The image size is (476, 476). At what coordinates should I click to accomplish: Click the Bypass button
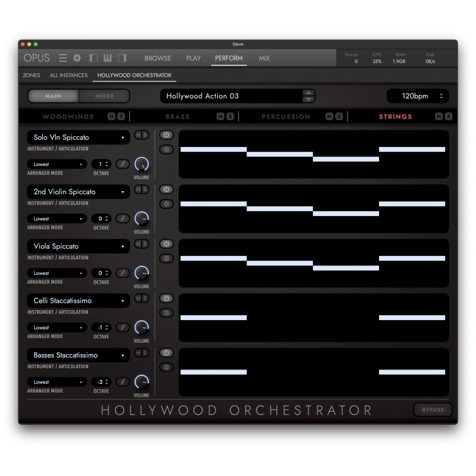(x=433, y=410)
